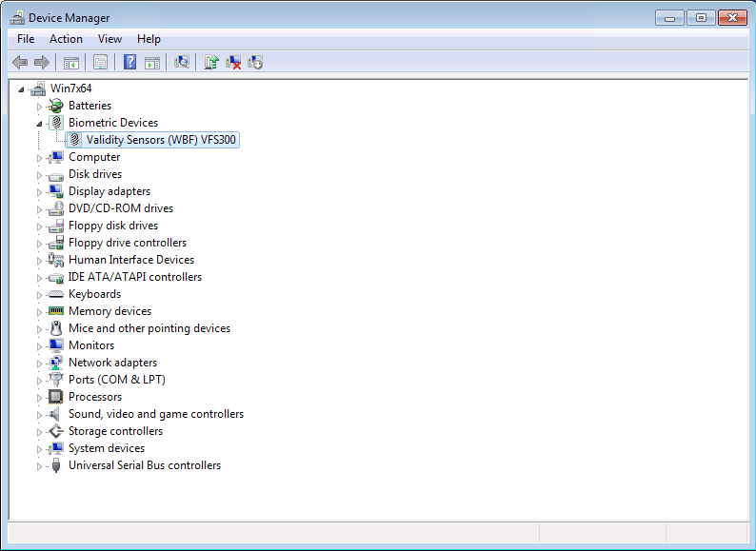
Task: Select the Computer tree label
Action: click(94, 157)
